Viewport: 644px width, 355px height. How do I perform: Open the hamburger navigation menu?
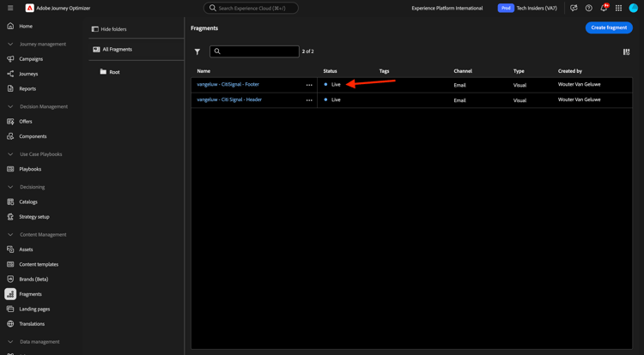pyautogui.click(x=10, y=8)
